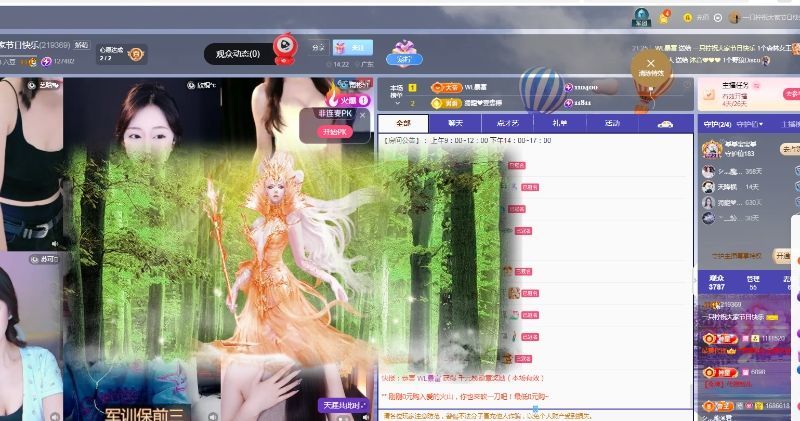Expand the account dropdown arrow beside avatar
This screenshot has height=421, width=800.
pos(716,17)
